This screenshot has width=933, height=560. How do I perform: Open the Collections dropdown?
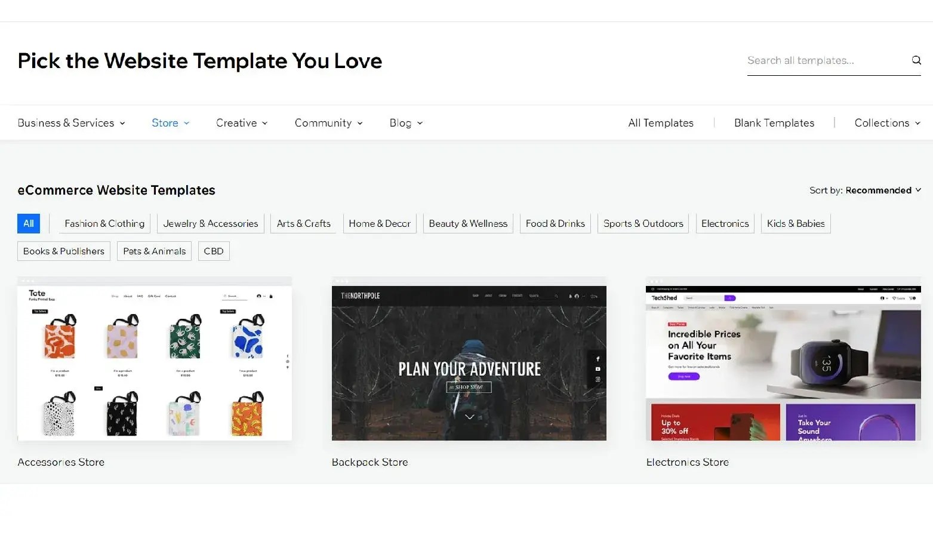(886, 122)
